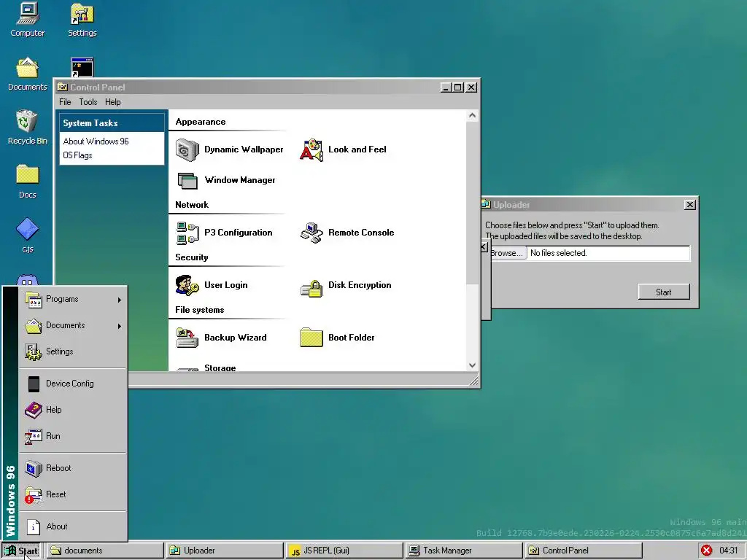Select the Computer desktop icon
The height and width of the screenshot is (560, 747).
pyautogui.click(x=28, y=20)
